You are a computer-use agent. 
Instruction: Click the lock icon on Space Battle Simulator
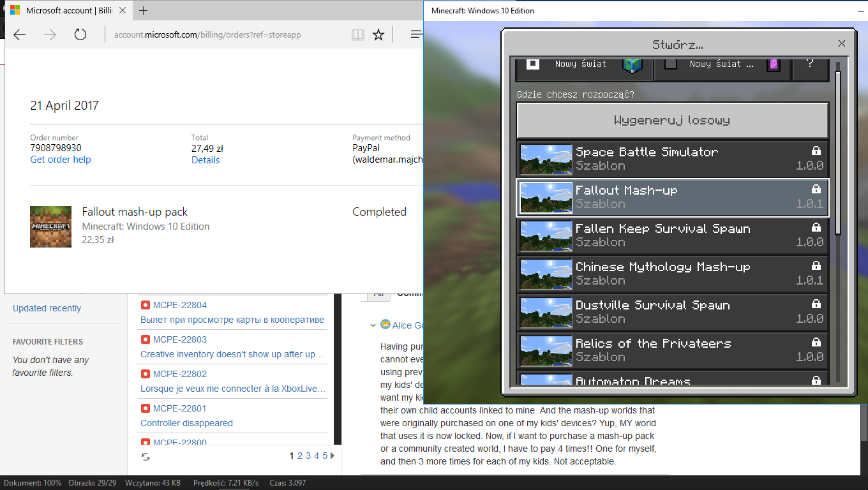click(x=816, y=151)
